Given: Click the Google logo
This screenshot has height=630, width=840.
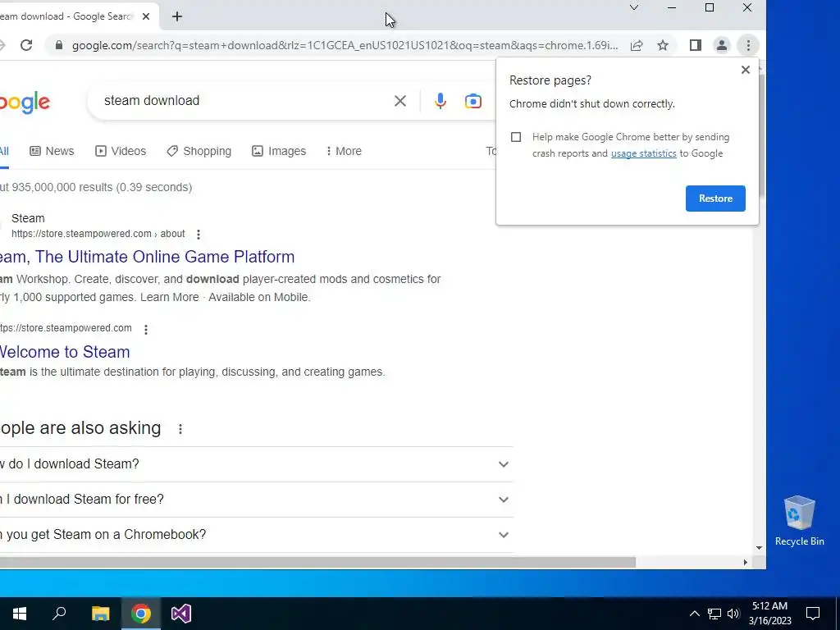Looking at the screenshot, I should (x=25, y=102).
